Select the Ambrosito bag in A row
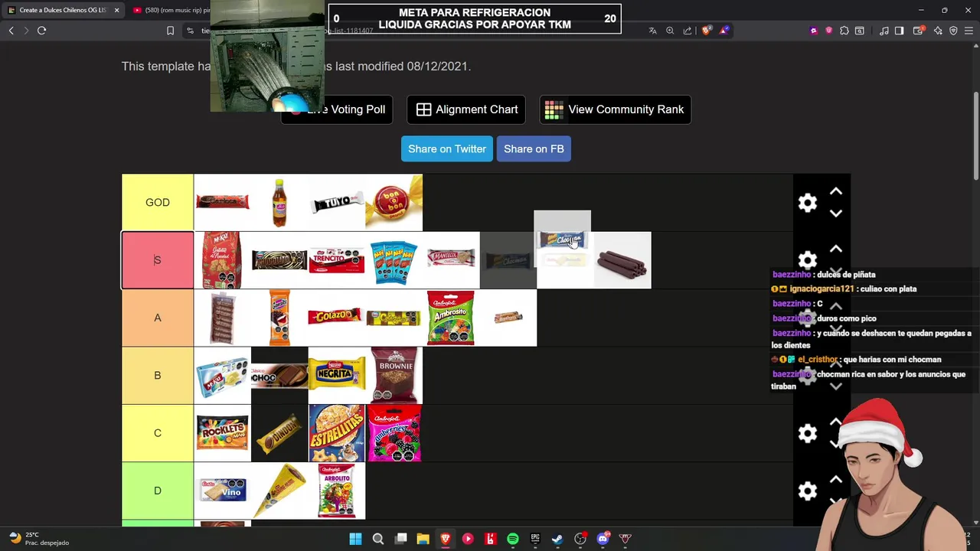 coord(451,318)
